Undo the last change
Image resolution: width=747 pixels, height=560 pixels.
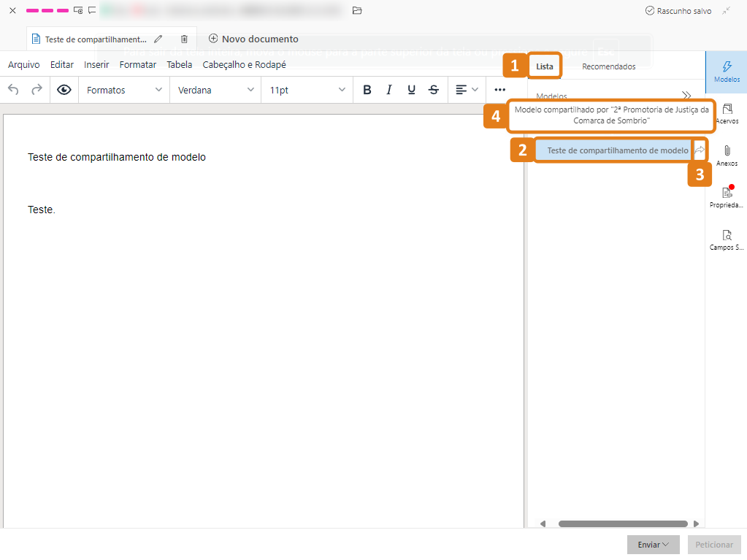pos(13,89)
